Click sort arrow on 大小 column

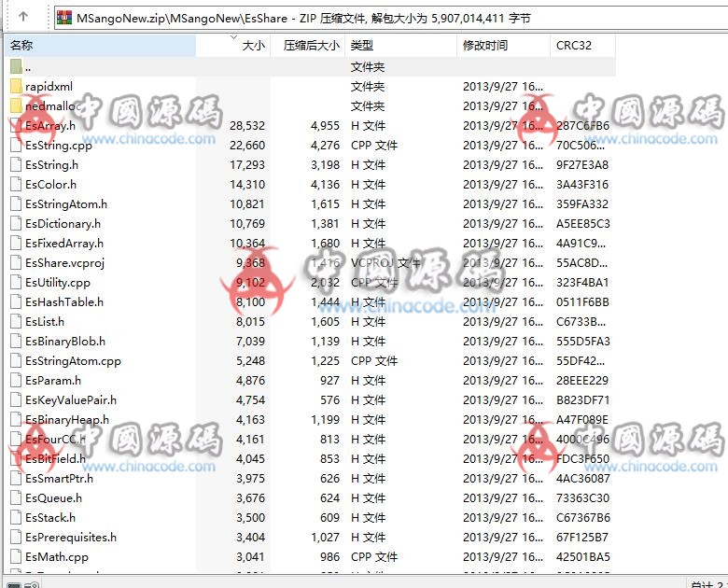click(233, 37)
